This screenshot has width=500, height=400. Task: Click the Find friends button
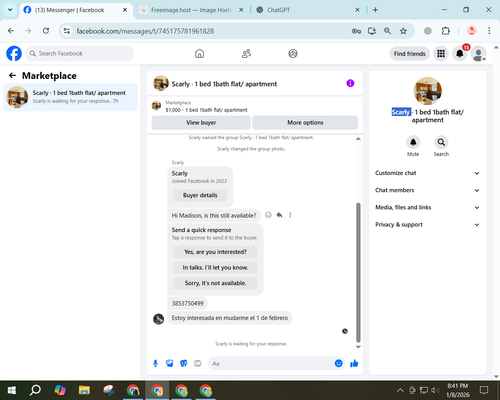tap(409, 53)
